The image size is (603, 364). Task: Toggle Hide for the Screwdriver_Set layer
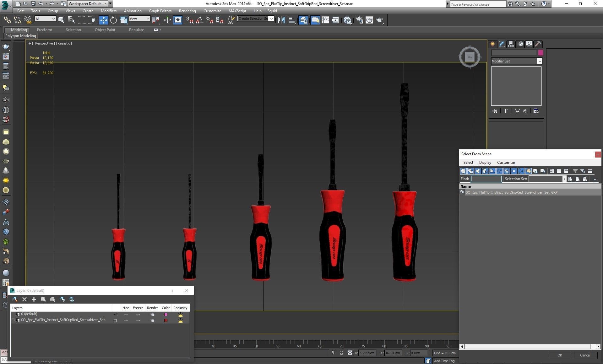[x=126, y=321]
